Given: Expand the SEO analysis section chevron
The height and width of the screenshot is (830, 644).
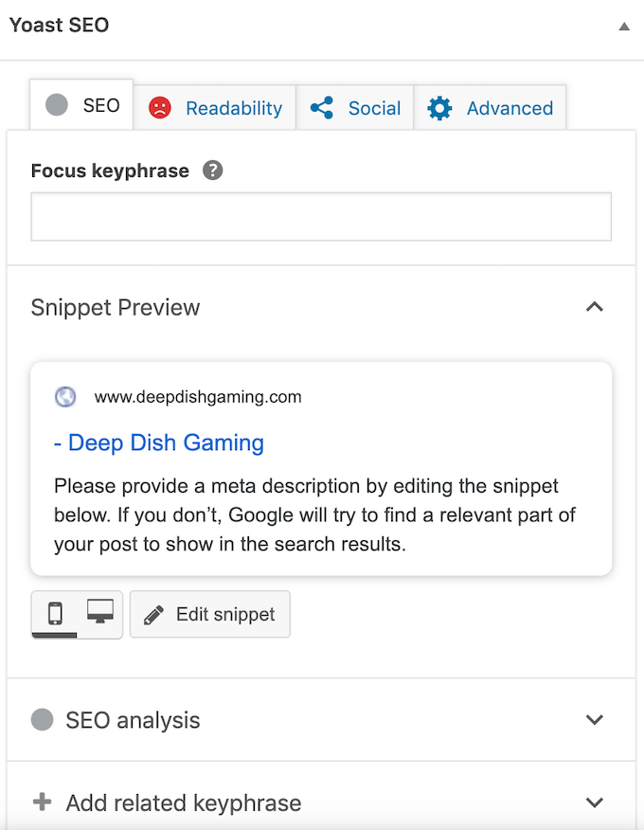Looking at the screenshot, I should [x=595, y=720].
